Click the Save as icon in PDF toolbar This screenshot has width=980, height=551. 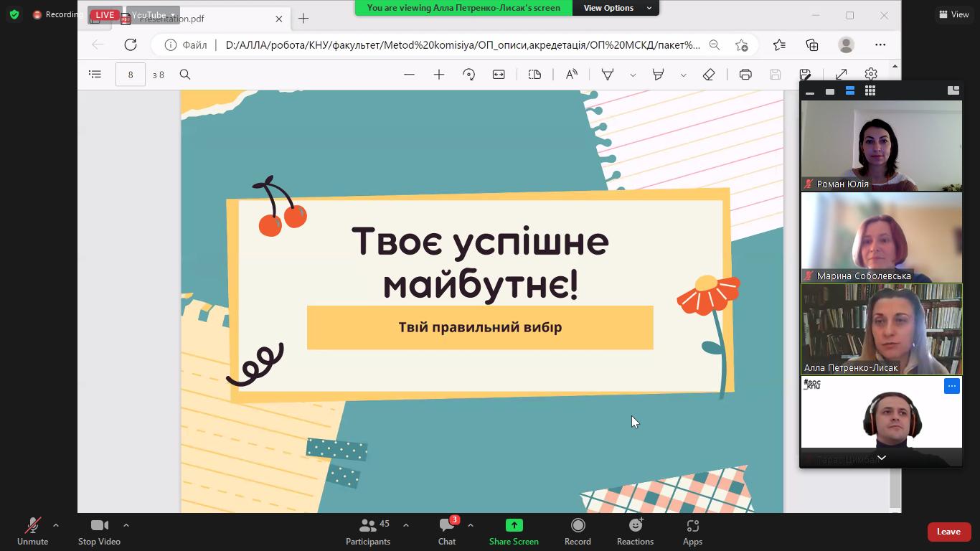tap(805, 75)
